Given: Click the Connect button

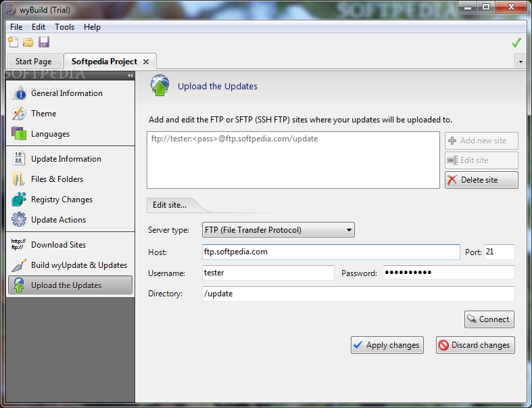Looking at the screenshot, I should 489,319.
